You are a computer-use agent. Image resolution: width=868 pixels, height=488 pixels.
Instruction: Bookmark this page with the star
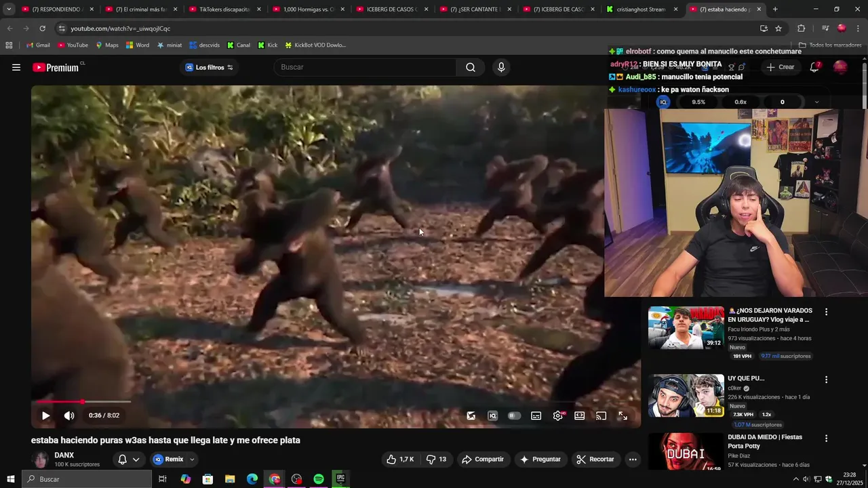[778, 28]
